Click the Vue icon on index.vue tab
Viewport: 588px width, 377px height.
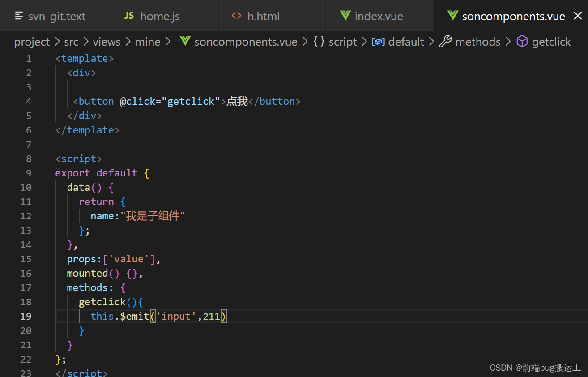[345, 16]
